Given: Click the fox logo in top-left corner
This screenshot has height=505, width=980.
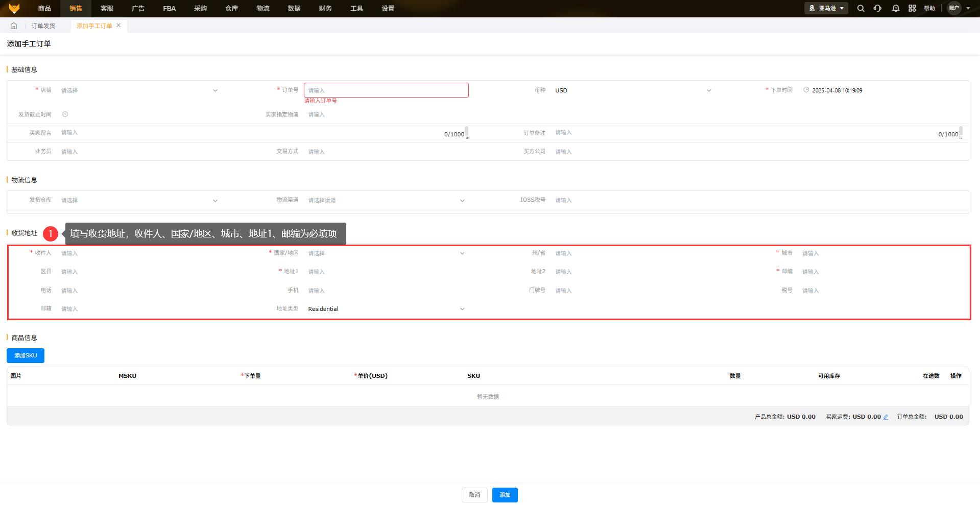Looking at the screenshot, I should click(x=14, y=8).
